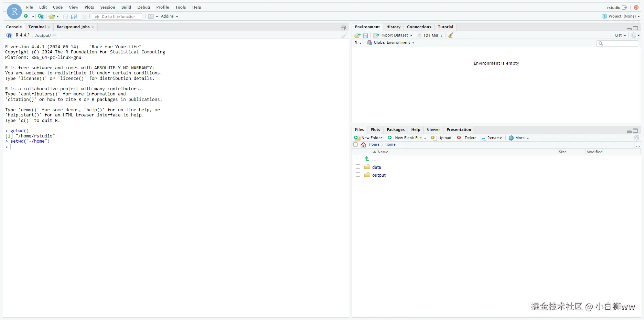
Task: Click the load workspace icon in Environment
Action: pyautogui.click(x=357, y=35)
